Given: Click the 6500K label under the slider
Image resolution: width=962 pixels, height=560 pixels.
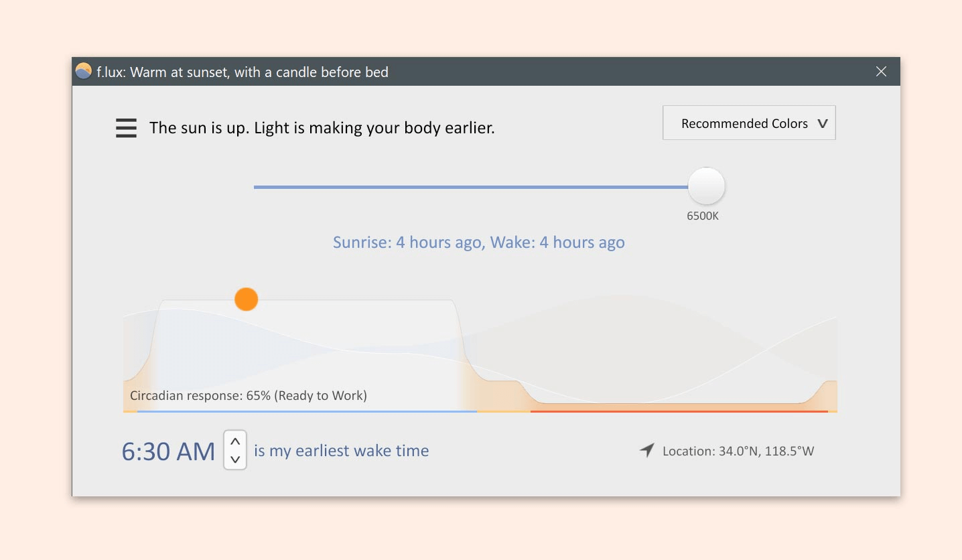Looking at the screenshot, I should pos(703,216).
